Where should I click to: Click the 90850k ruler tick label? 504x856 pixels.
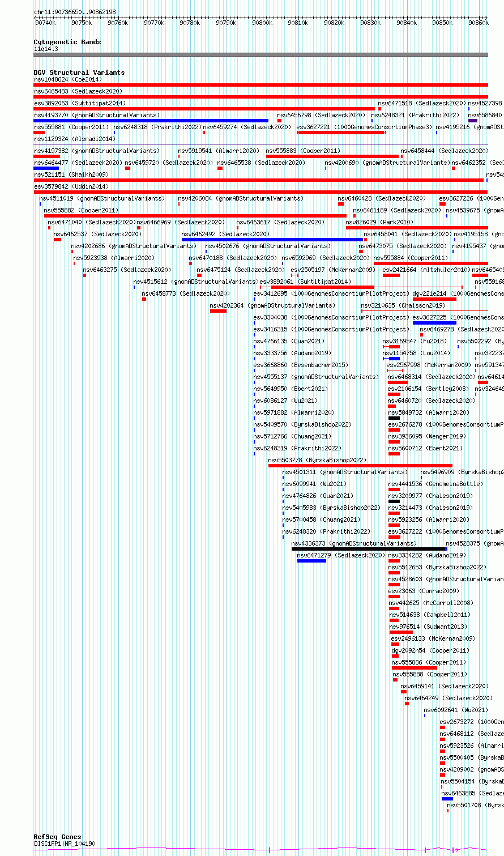443,23
